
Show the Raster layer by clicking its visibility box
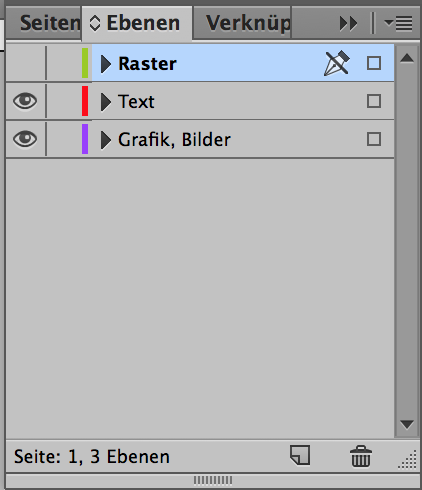click(x=25, y=63)
